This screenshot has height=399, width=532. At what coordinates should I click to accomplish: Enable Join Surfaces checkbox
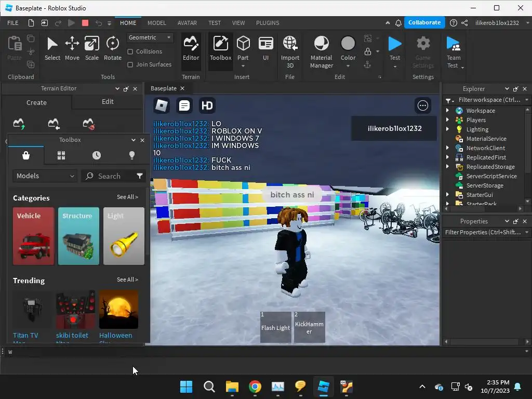pos(130,64)
